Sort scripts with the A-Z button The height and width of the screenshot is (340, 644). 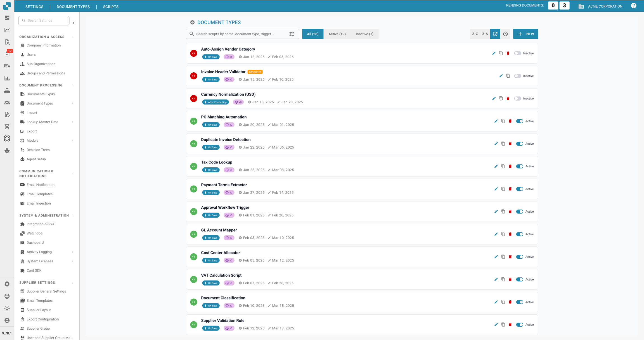click(475, 34)
